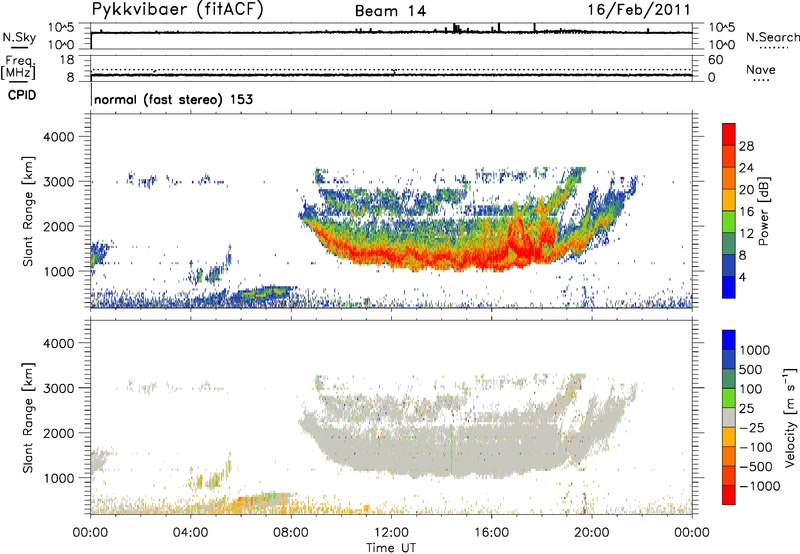Click the '4' tick on Power scale
This screenshot has width=800, height=554.
[742, 277]
